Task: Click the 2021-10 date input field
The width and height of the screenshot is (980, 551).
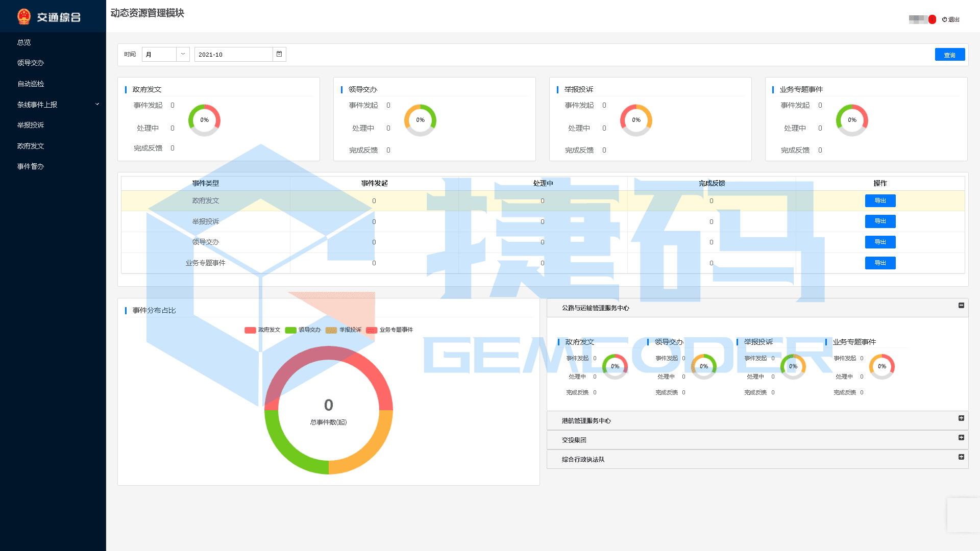Action: tap(232, 54)
